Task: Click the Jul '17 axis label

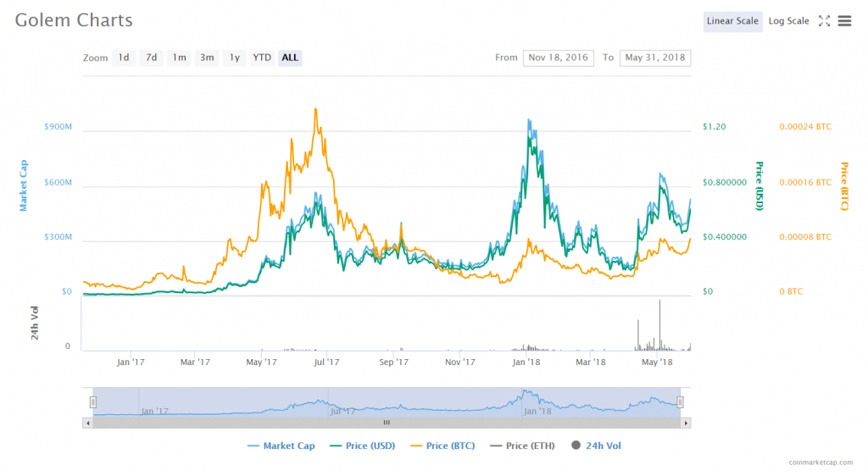Action: click(326, 363)
